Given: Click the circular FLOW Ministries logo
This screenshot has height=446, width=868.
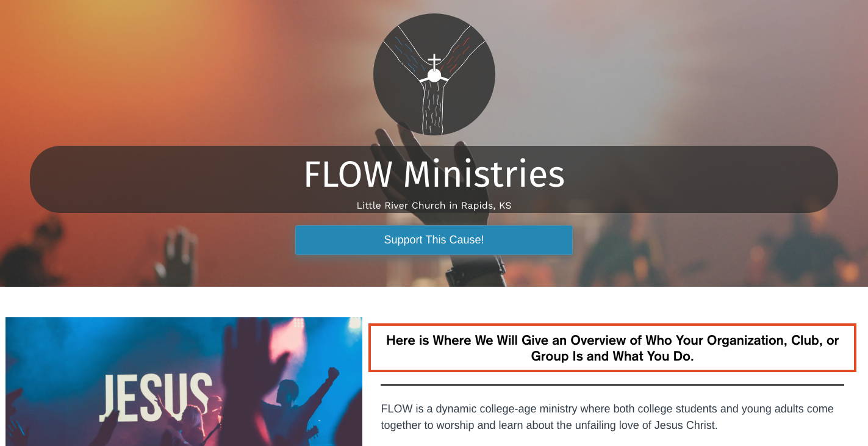Looking at the screenshot, I should point(434,74).
